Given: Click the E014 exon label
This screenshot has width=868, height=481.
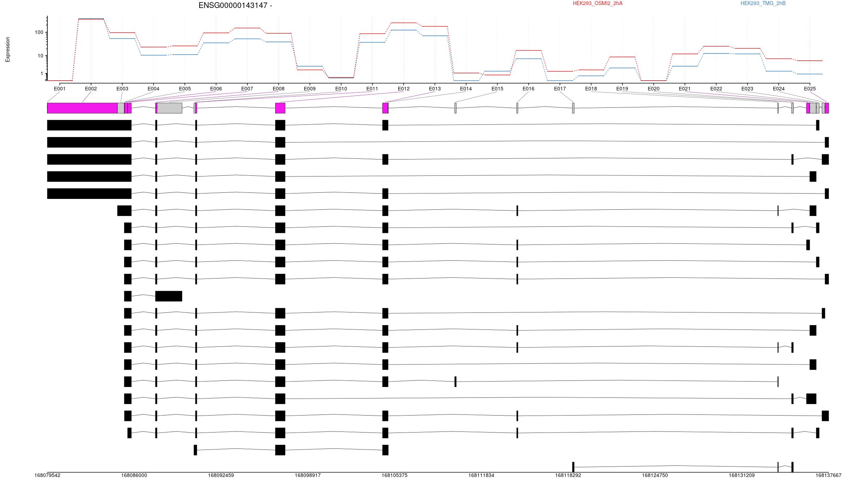Looking at the screenshot, I should click(466, 89).
